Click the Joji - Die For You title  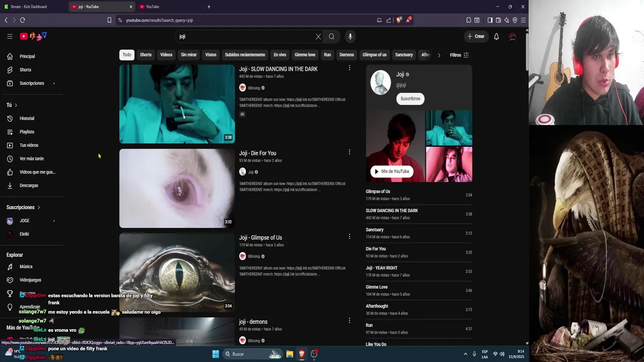click(258, 153)
